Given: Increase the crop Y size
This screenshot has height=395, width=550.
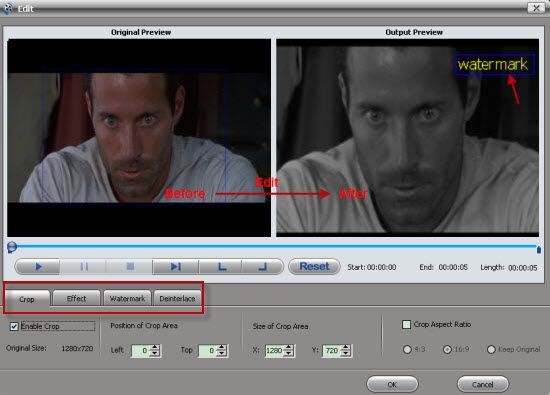Looking at the screenshot, I should coord(346,348).
